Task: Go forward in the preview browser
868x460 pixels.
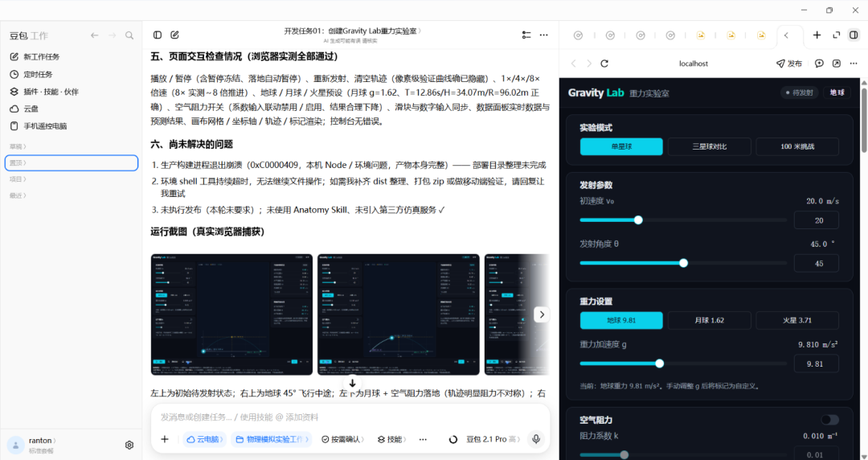Action: click(589, 64)
